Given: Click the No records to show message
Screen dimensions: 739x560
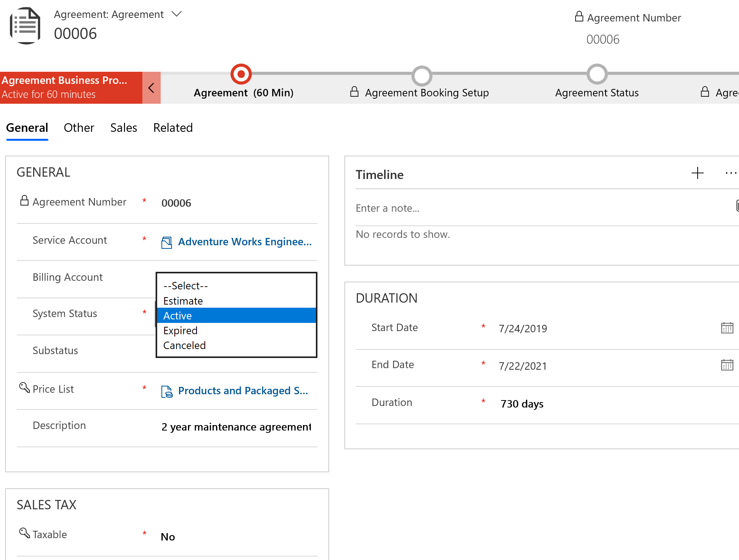Looking at the screenshot, I should pos(403,234).
